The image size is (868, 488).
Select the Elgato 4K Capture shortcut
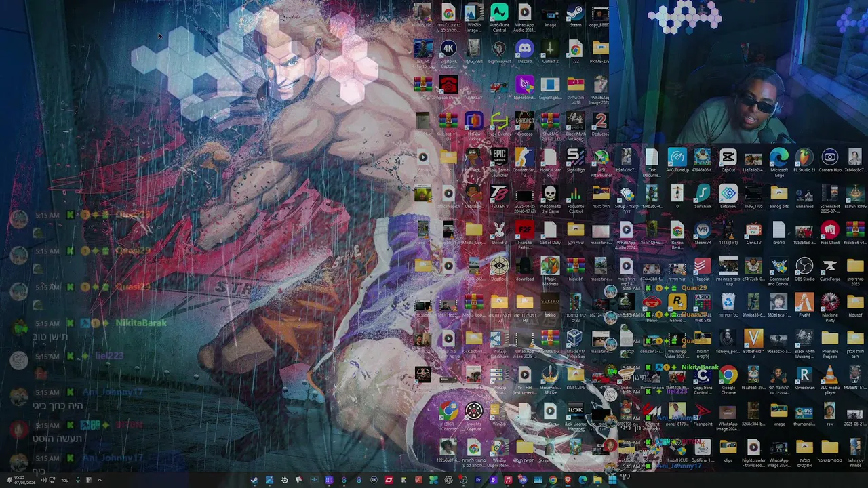point(448,54)
